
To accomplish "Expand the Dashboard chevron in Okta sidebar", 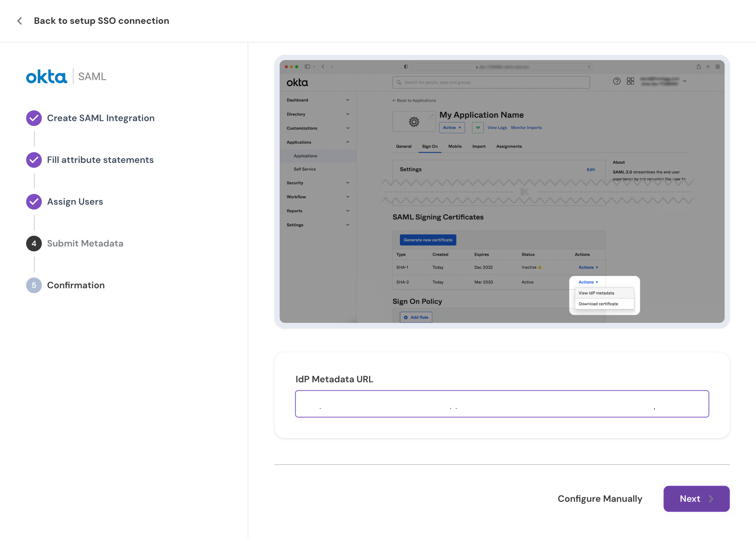I will point(348,100).
